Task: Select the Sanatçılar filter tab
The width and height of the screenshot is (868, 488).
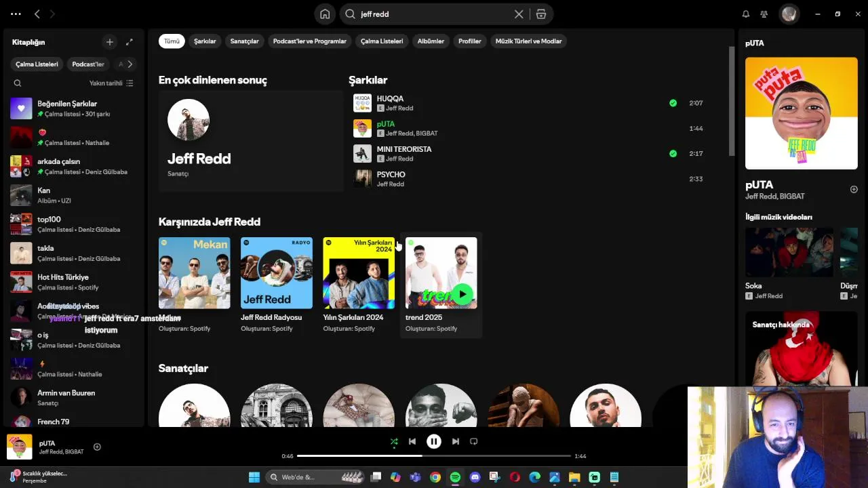Action: 244,41
